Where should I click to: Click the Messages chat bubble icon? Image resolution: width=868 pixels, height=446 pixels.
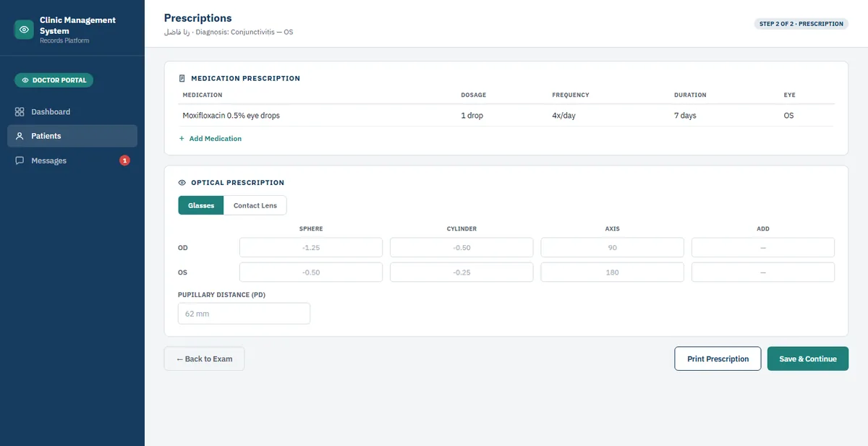tap(20, 160)
